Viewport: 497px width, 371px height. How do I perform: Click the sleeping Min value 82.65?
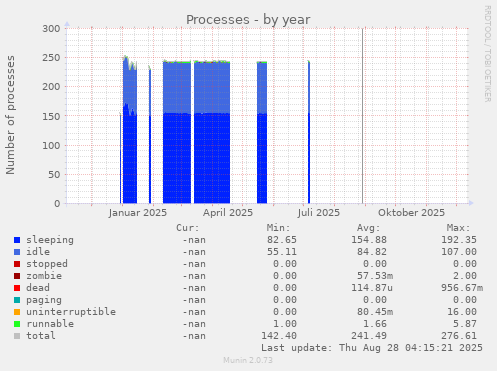tap(282, 240)
